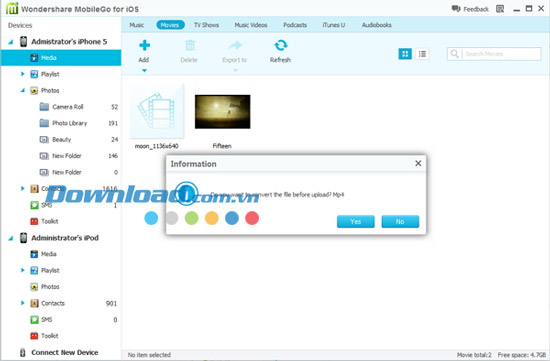The width and height of the screenshot is (550, 361).
Task: Click the iPod Toolkit icon
Action: click(34, 336)
